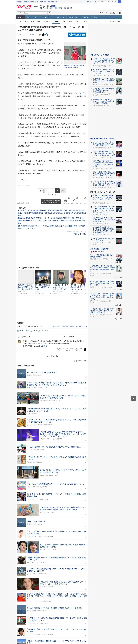This screenshot has height=644, width=138.
Task: Open the SUGIZO article thumbnail card
Action: tap(43, 277)
